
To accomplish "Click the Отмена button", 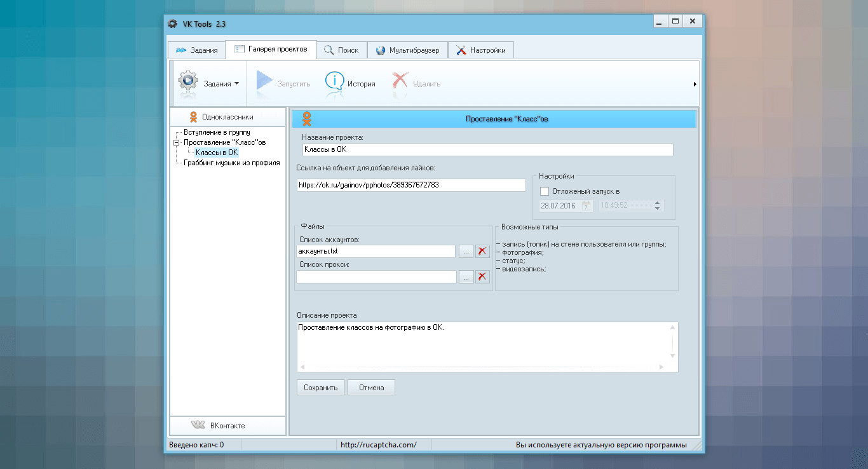I will tap(371, 387).
